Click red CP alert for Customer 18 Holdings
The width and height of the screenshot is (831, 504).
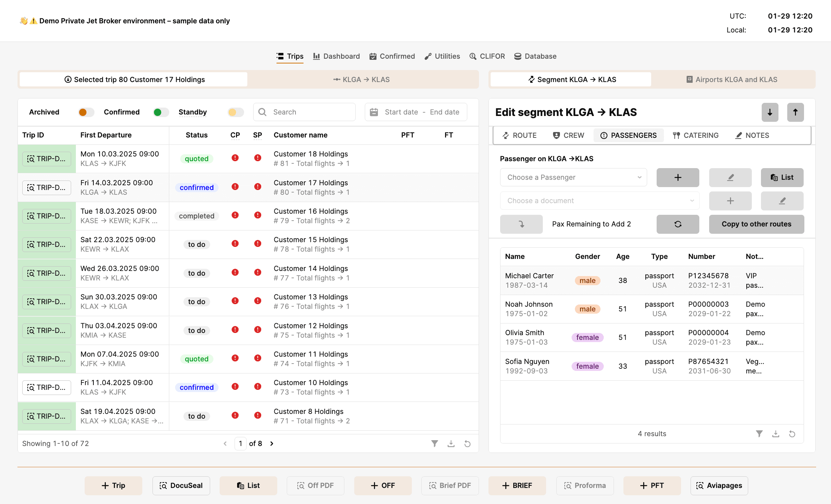[235, 158]
